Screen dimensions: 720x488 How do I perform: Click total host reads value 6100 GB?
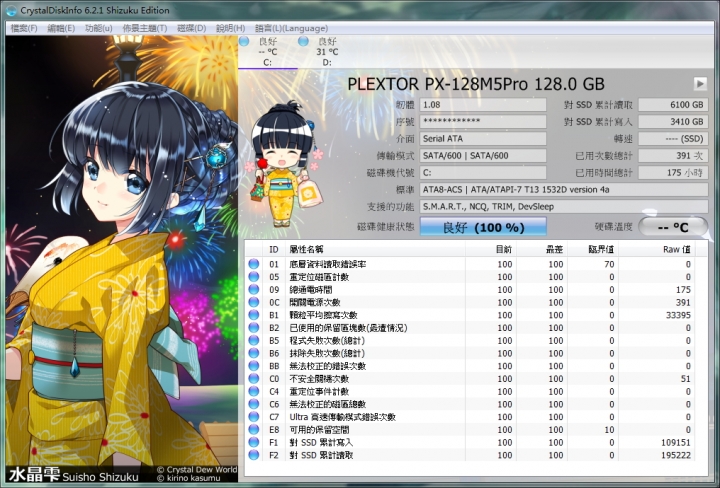673,105
